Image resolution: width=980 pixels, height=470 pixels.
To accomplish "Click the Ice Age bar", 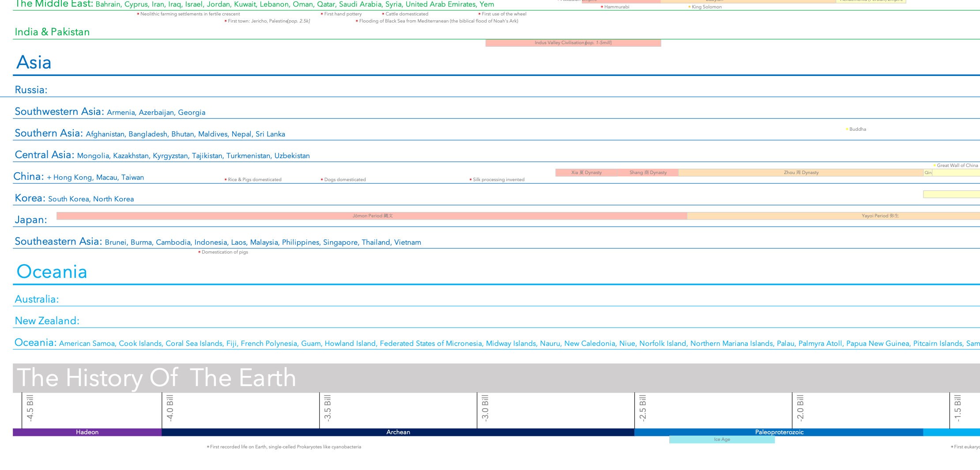I will click(722, 439).
